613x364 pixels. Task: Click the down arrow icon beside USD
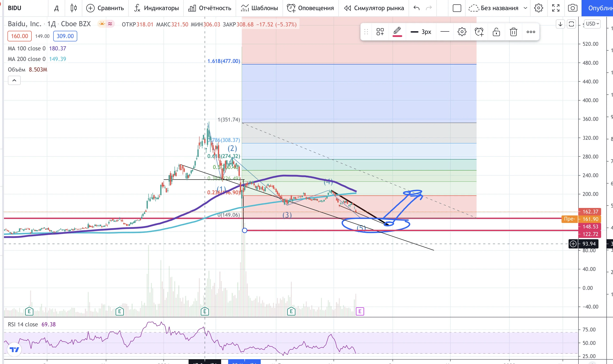pos(560,24)
